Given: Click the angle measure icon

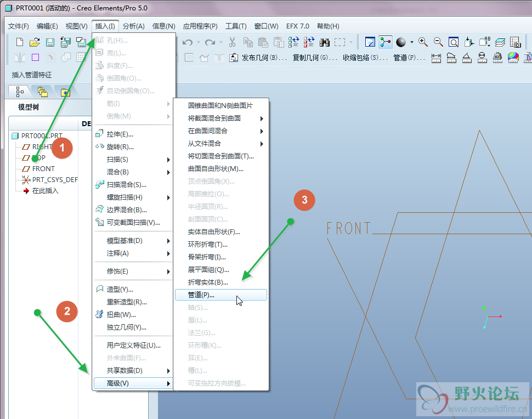Looking at the screenshot, I should click(x=467, y=58).
